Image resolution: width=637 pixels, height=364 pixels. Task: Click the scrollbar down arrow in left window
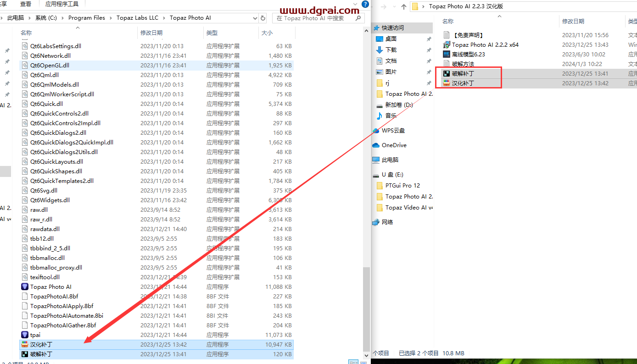pyautogui.click(x=366, y=355)
